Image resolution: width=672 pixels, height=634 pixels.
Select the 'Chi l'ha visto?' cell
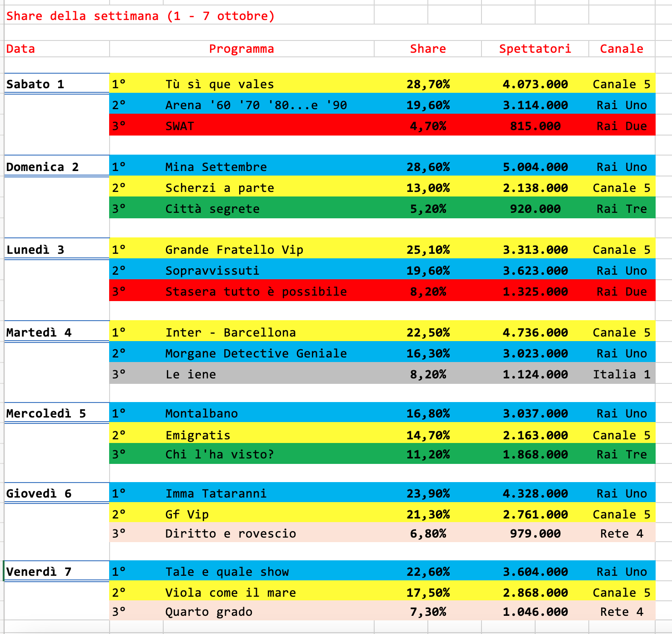[x=220, y=454]
